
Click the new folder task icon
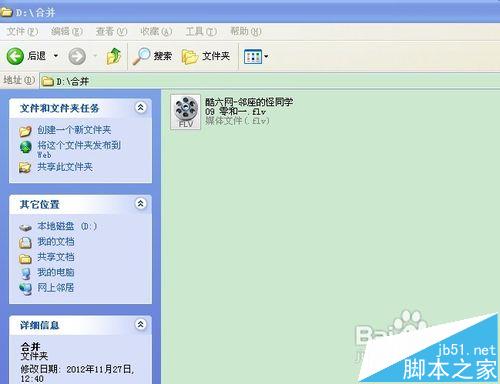(x=25, y=131)
